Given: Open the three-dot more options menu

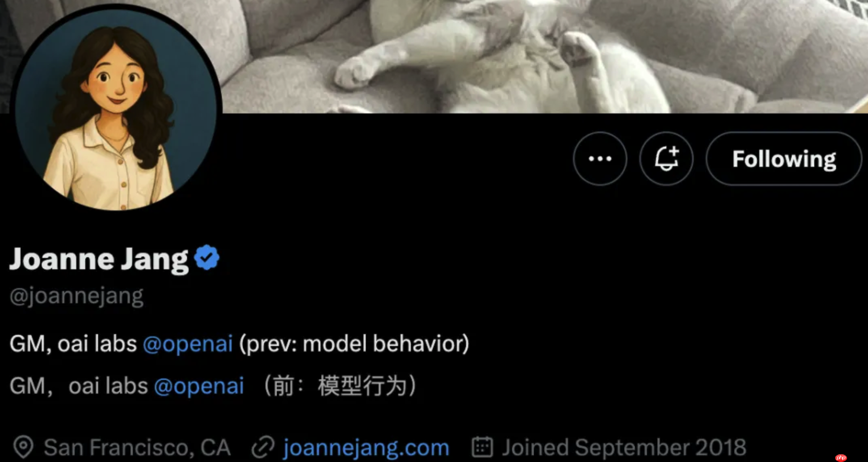Looking at the screenshot, I should tap(600, 159).
